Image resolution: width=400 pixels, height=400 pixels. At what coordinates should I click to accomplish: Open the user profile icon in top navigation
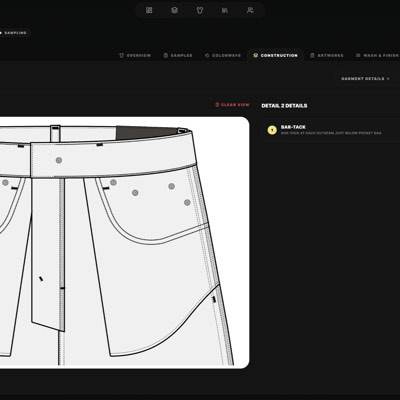[250, 10]
